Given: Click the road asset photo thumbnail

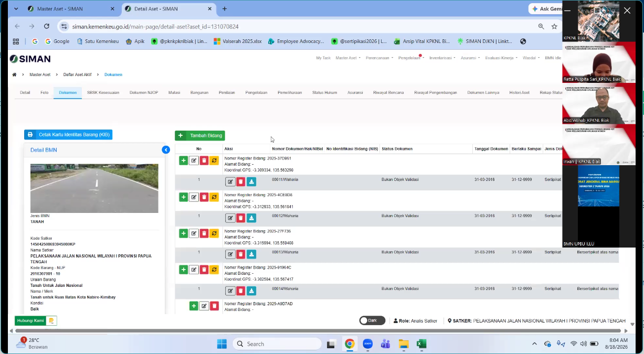Looking at the screenshot, I should tap(94, 188).
